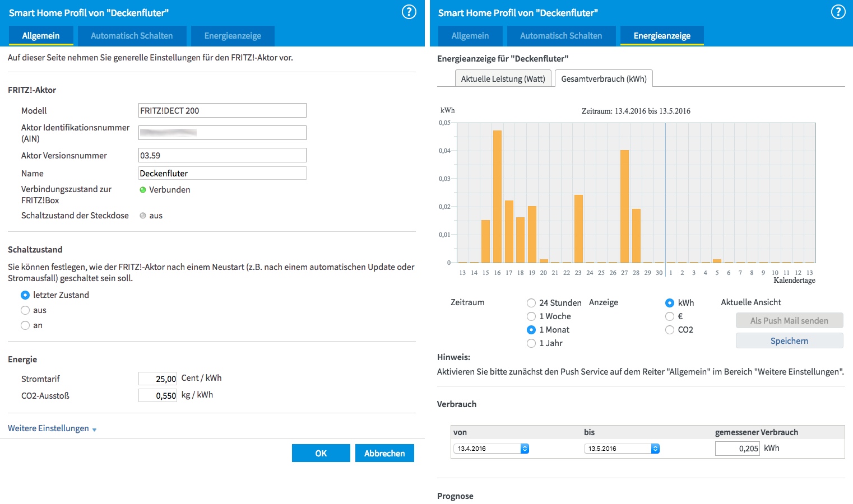Confirm settings with OK button
Image resolution: width=853 pixels, height=504 pixels.
[x=321, y=453]
